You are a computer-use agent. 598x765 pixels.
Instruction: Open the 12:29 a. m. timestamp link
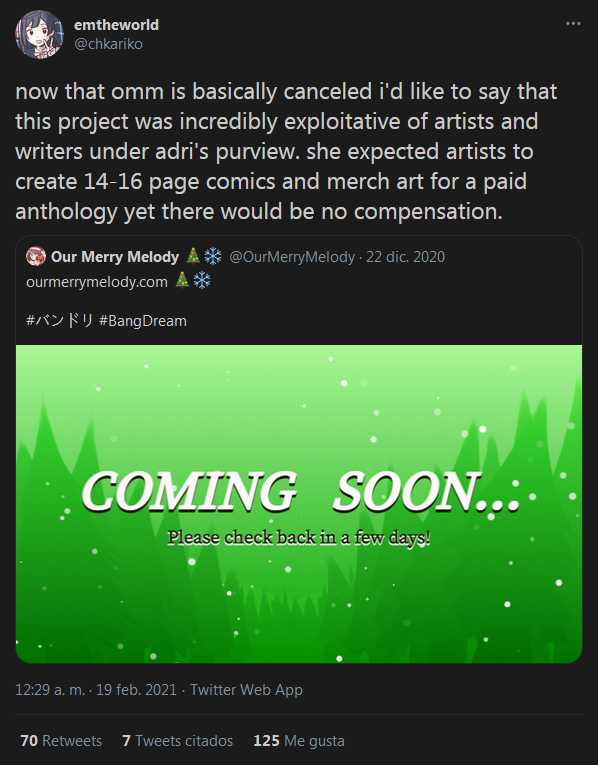coord(96,690)
